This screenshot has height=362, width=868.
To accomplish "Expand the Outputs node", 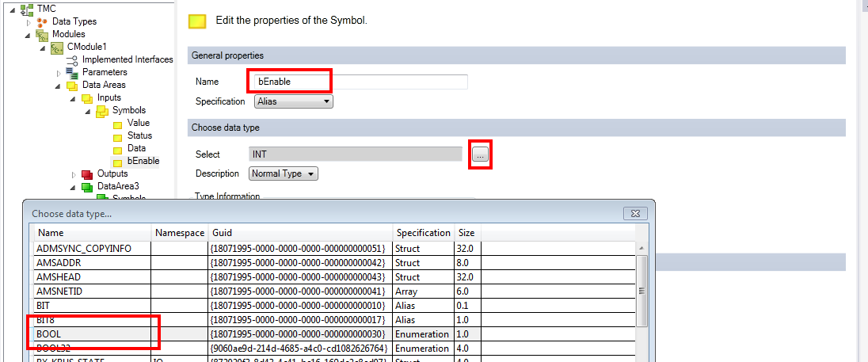I will [x=74, y=174].
